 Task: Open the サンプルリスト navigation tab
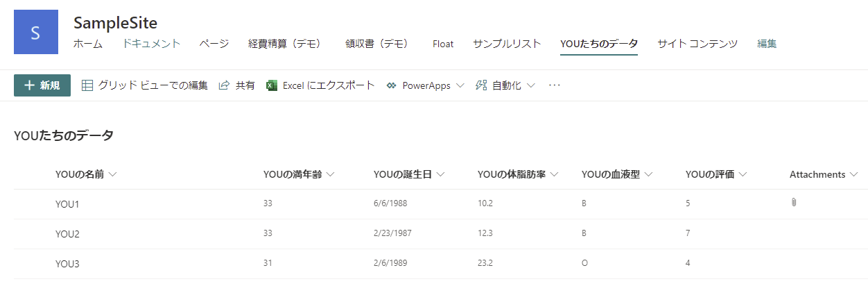tap(507, 44)
